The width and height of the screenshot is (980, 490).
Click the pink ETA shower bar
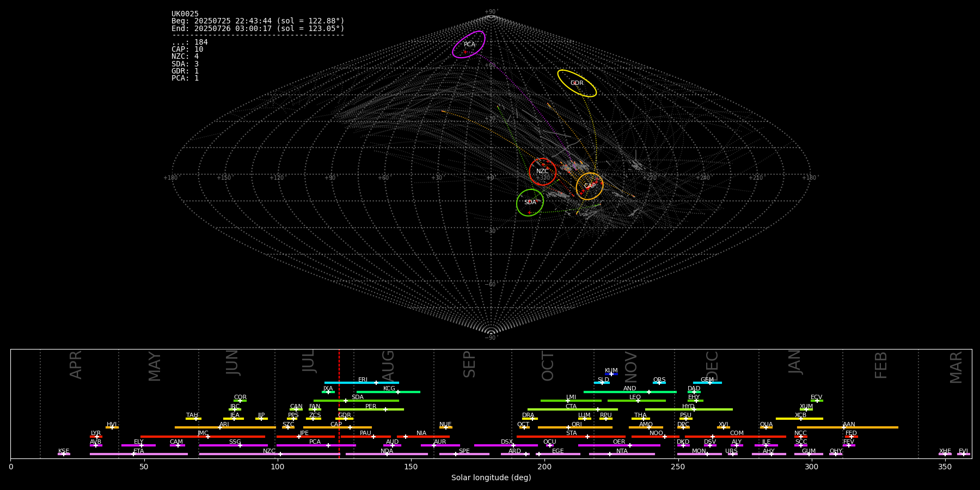click(139, 454)
